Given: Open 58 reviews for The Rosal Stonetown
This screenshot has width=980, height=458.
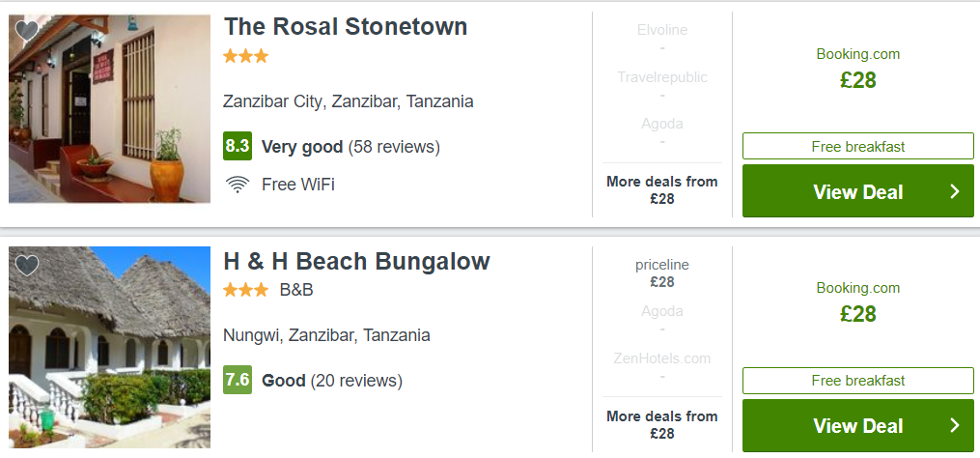Looking at the screenshot, I should [394, 147].
